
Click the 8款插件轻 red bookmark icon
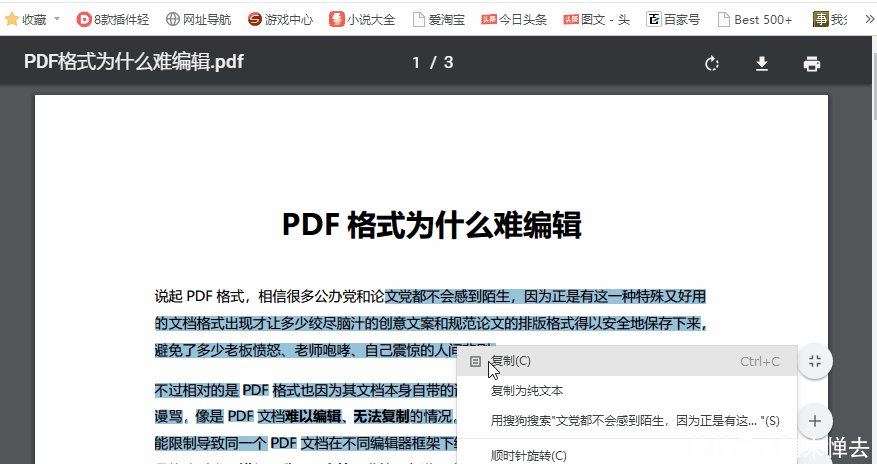[84, 20]
